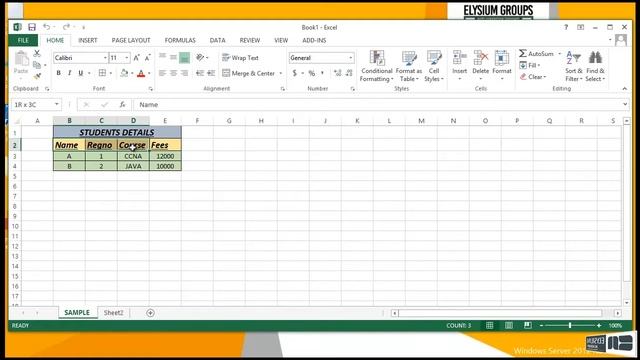Image resolution: width=640 pixels, height=360 pixels.
Task: Toggle Bold formatting
Action: click(x=58, y=73)
